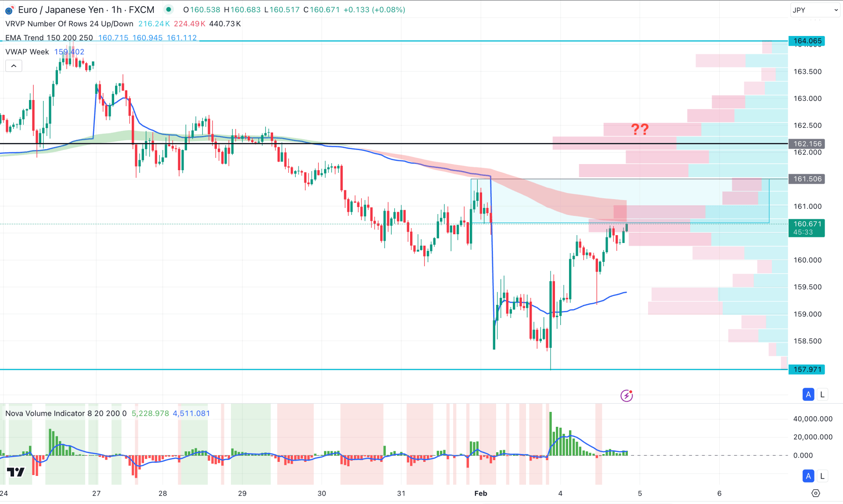
Task: Select the VWAP Week indicator legend
Action: pos(27,52)
